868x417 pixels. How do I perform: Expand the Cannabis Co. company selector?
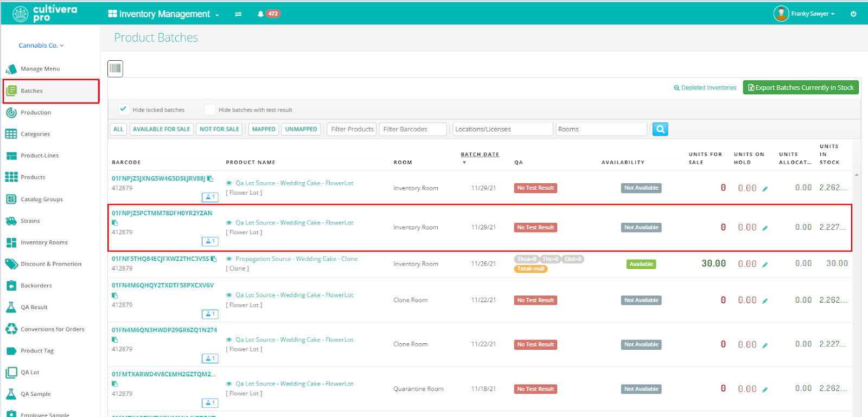coord(41,46)
